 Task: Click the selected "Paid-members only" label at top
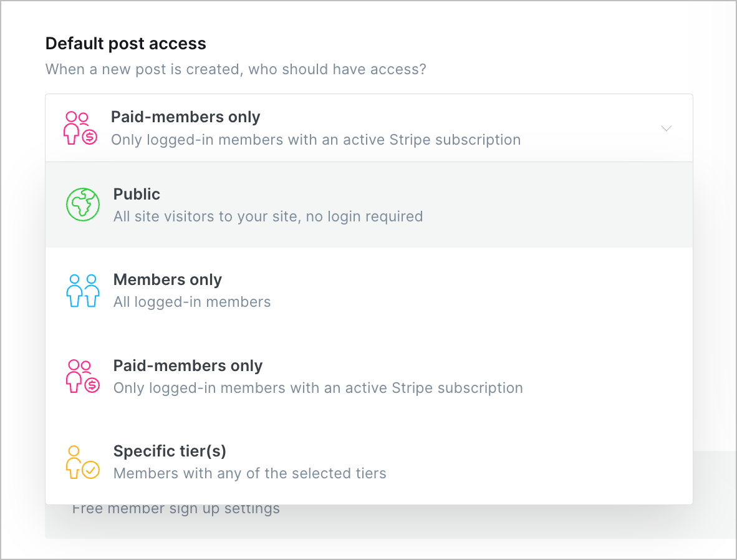click(185, 117)
